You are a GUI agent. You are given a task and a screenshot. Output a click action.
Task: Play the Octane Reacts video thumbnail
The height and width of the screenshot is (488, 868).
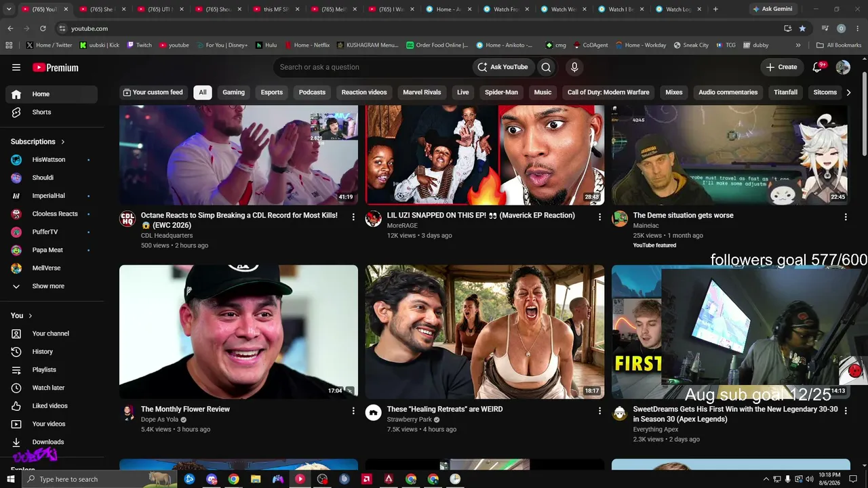click(239, 155)
